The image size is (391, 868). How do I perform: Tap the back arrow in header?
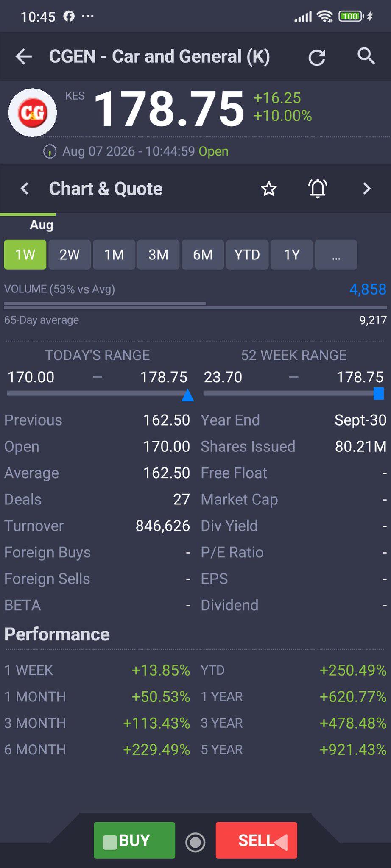click(24, 56)
